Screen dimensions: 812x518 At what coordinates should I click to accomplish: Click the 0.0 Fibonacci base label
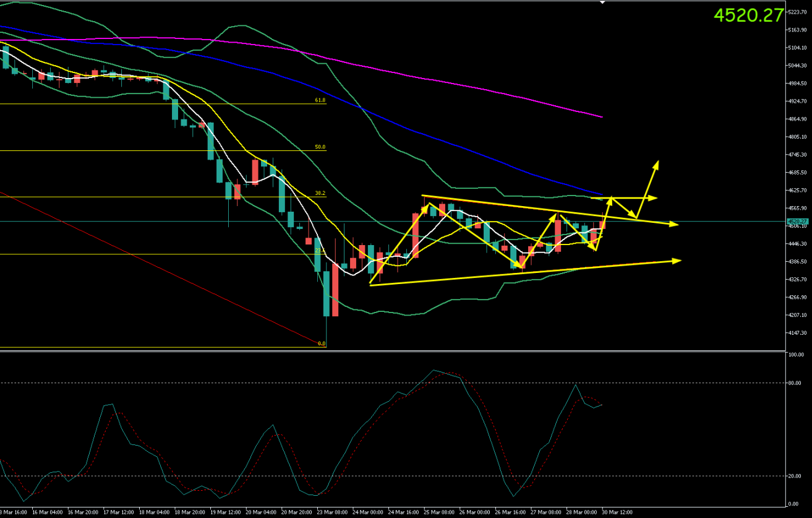click(x=321, y=343)
